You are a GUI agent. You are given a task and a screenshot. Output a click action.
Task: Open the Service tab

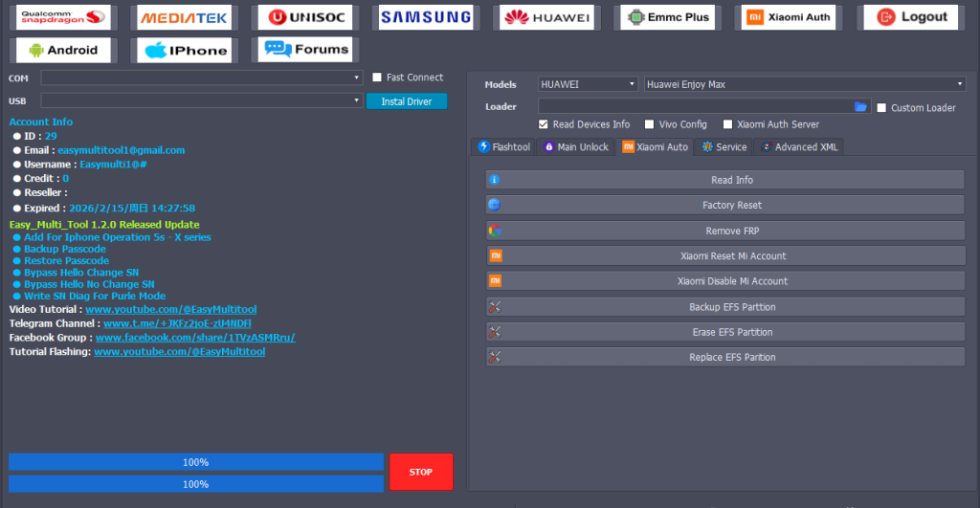724,146
